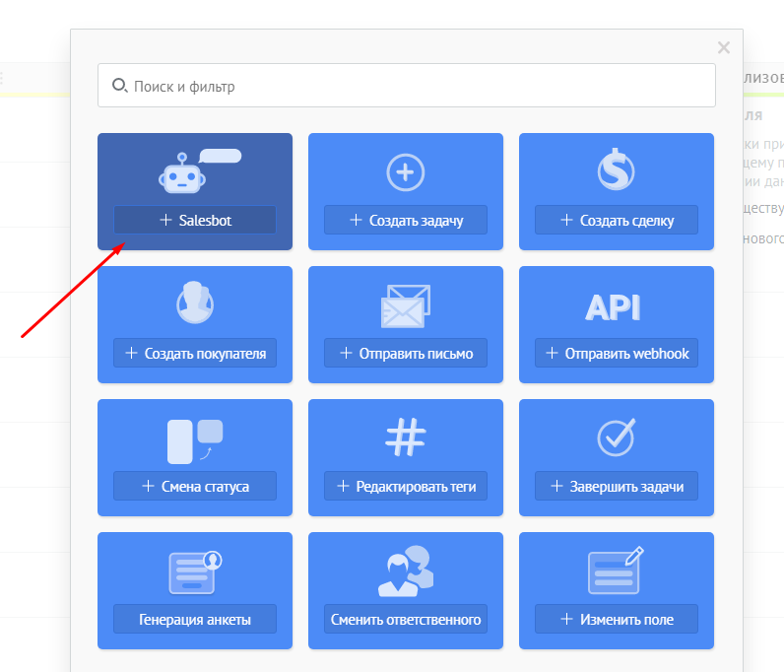784x672 pixels.
Task: Add the Отправить письмо action
Action: pyautogui.click(x=406, y=353)
